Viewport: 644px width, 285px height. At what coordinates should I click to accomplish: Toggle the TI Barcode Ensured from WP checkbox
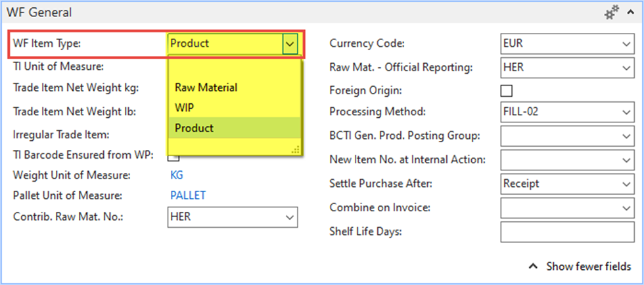pos(174,156)
